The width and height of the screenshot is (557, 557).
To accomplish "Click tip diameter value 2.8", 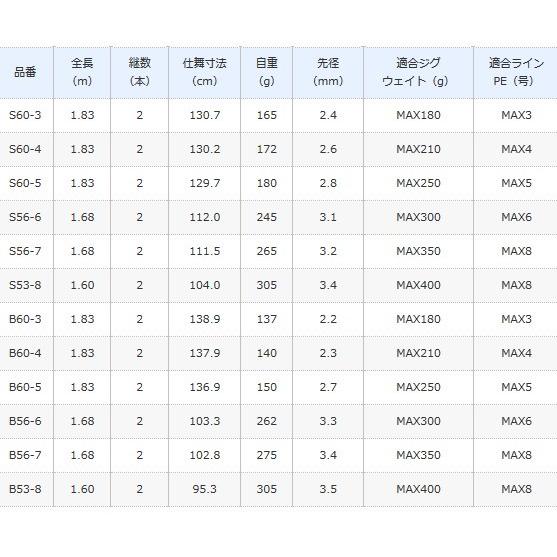I will [x=328, y=183].
